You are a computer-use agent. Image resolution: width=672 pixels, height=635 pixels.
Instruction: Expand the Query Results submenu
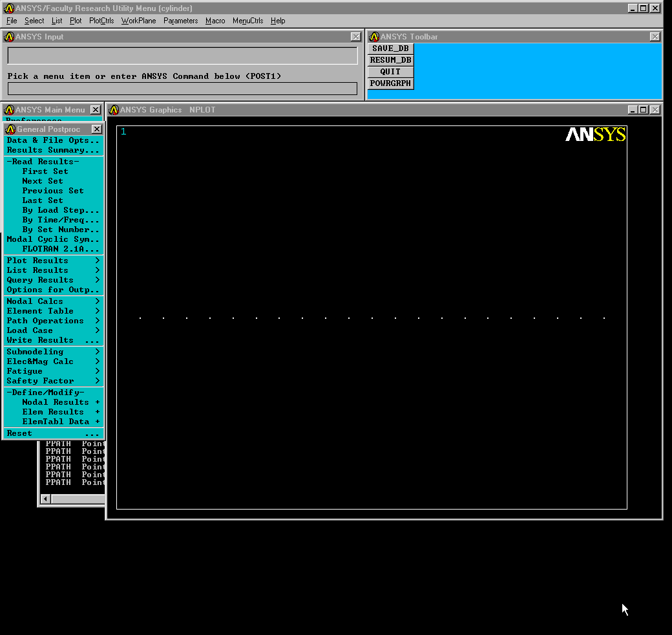tap(53, 280)
